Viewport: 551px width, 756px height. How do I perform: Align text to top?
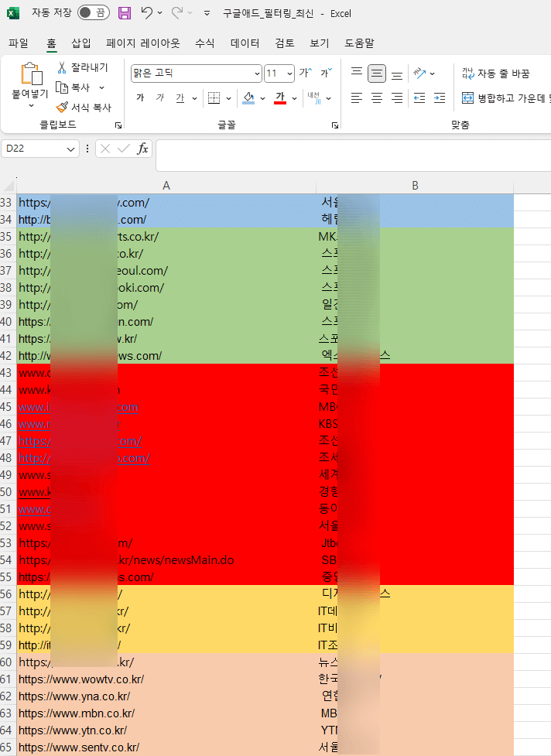(x=357, y=73)
